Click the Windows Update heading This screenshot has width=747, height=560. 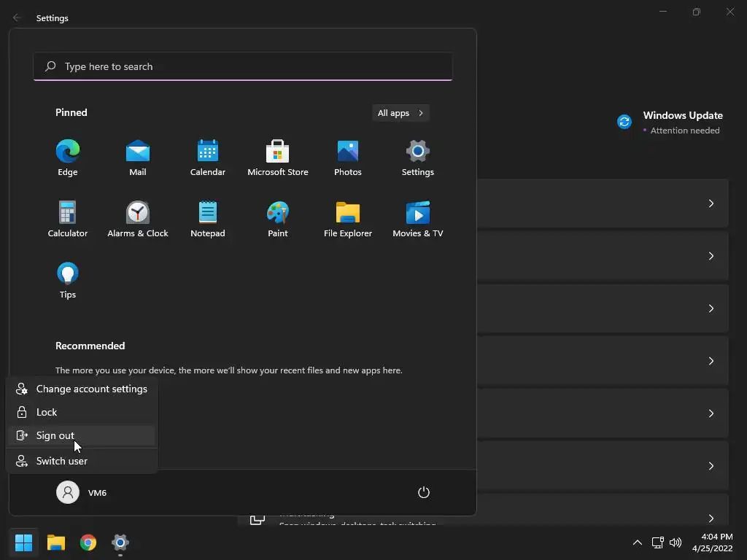pos(683,115)
